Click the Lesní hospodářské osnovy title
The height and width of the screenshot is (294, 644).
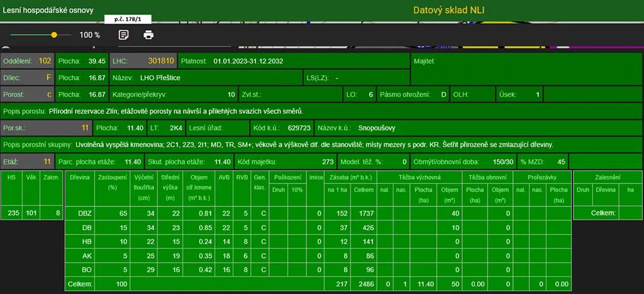(x=47, y=10)
